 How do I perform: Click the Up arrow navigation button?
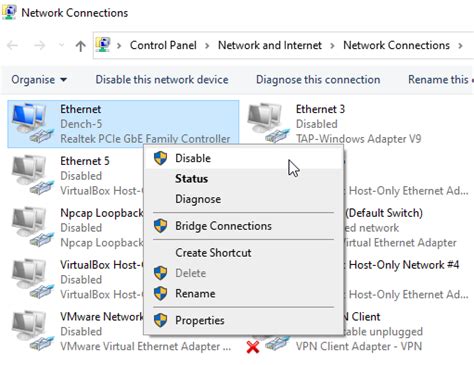click(80, 46)
